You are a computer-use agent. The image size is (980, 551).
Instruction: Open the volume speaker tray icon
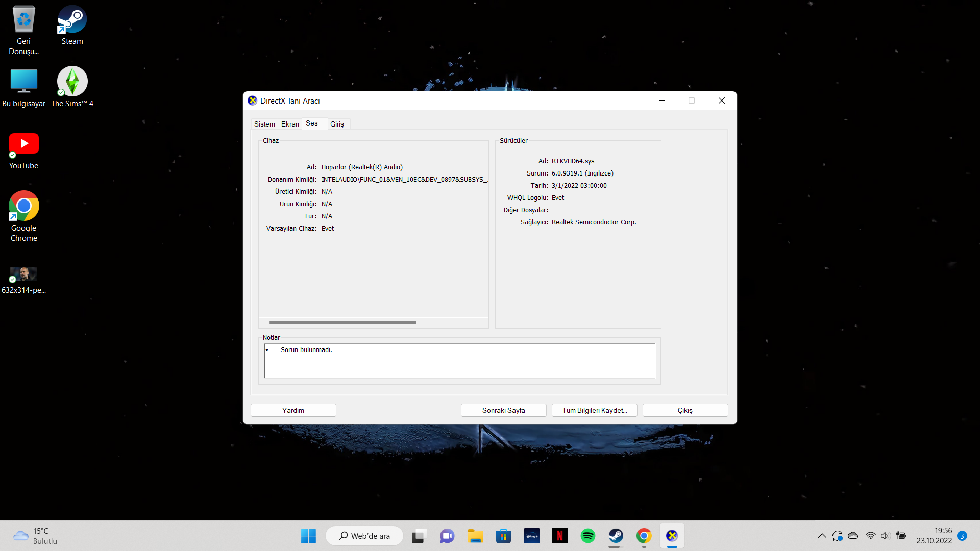[885, 536]
